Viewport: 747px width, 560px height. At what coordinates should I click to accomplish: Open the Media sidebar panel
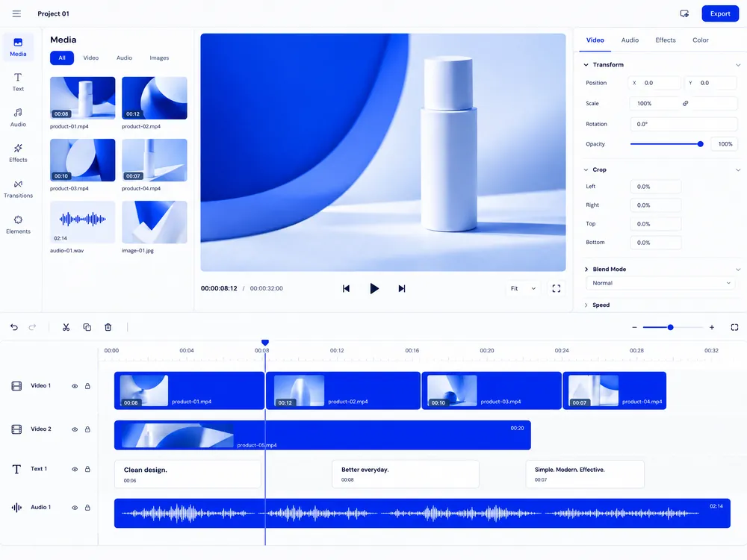pos(18,47)
